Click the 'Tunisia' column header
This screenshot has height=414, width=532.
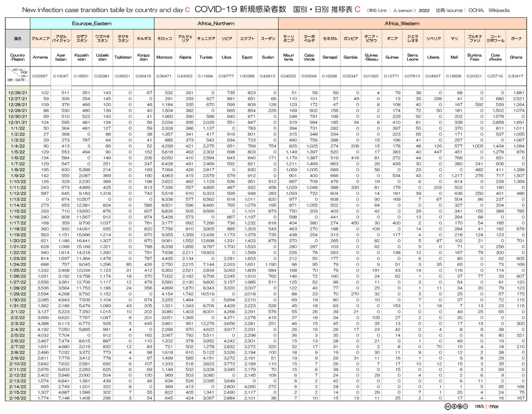206,57
